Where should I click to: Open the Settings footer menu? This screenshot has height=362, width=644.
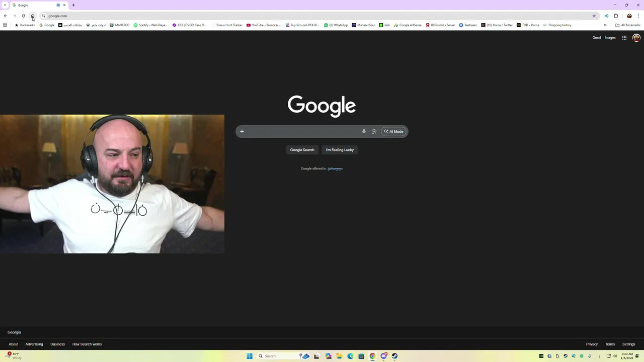[x=629, y=344]
